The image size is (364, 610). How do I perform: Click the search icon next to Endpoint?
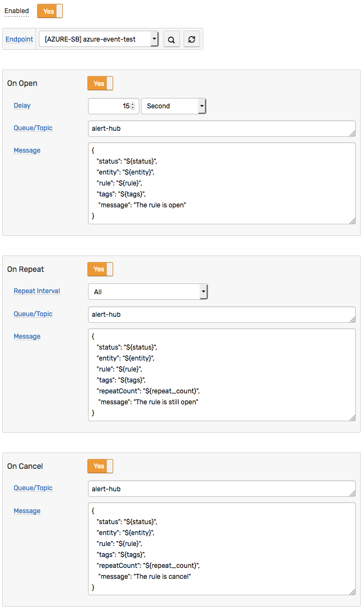[171, 39]
